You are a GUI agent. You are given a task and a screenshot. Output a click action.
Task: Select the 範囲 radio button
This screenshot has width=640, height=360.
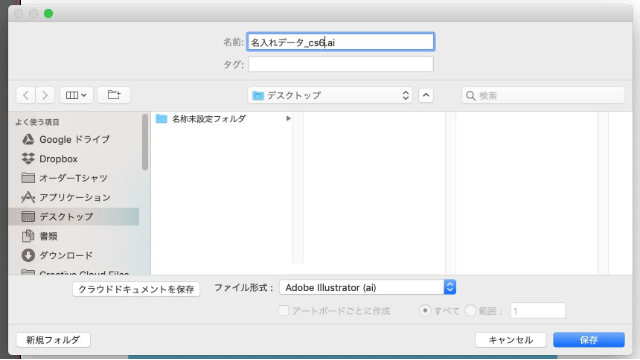point(471,311)
